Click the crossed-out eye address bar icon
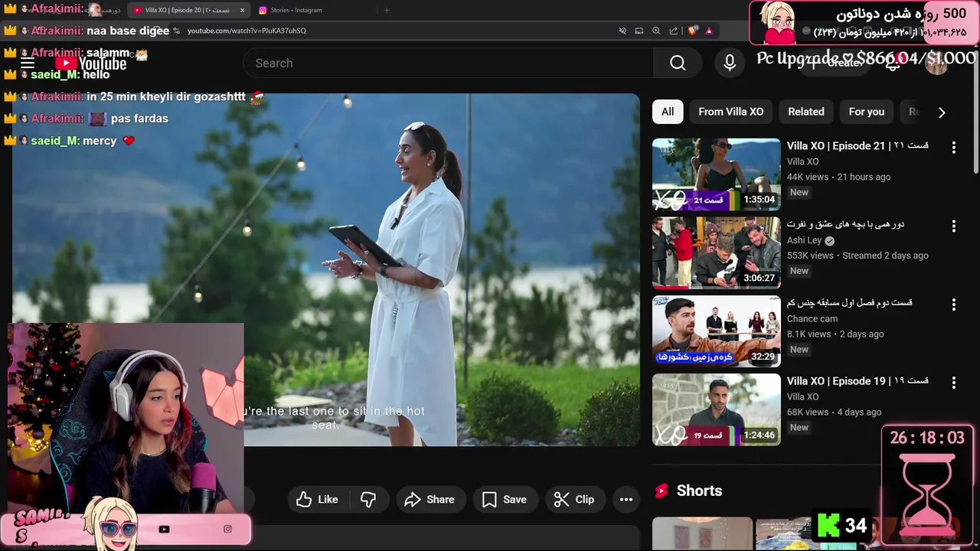The image size is (980, 551). coord(622,31)
